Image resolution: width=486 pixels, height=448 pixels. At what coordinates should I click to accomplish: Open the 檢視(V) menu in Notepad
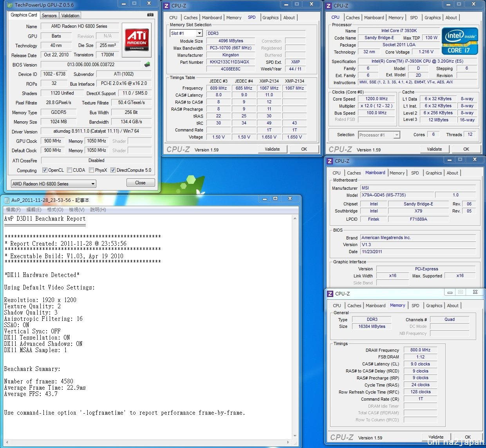point(77,210)
